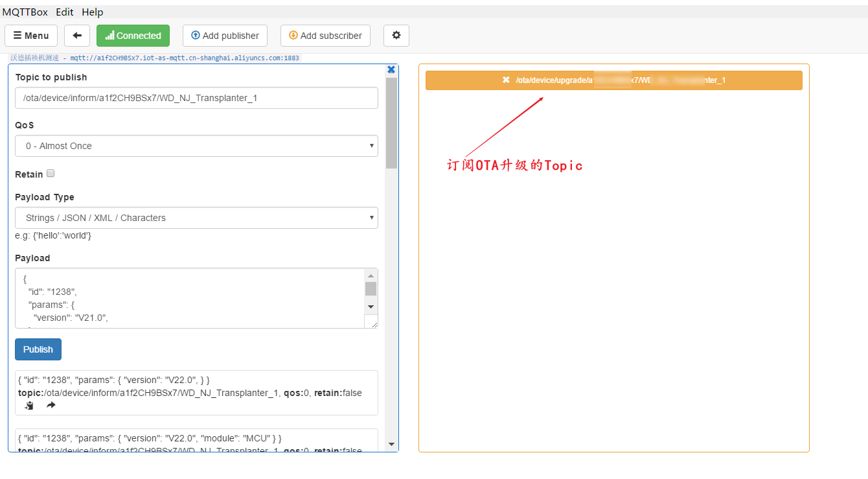The width and height of the screenshot is (868, 479).
Task: Click the "Payload" heading label
Action: 32,258
